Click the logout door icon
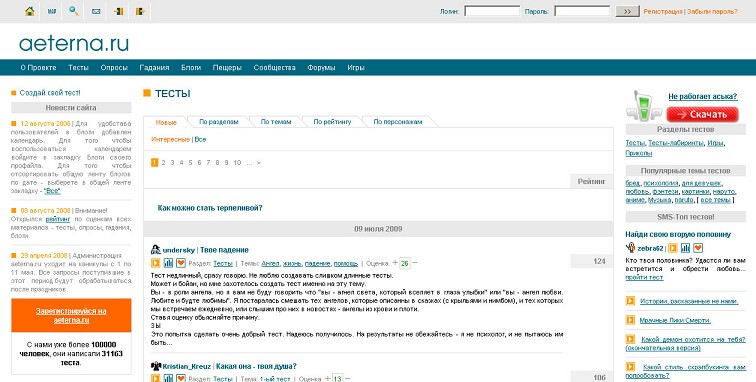This screenshot has width=756, height=382. pos(140,11)
